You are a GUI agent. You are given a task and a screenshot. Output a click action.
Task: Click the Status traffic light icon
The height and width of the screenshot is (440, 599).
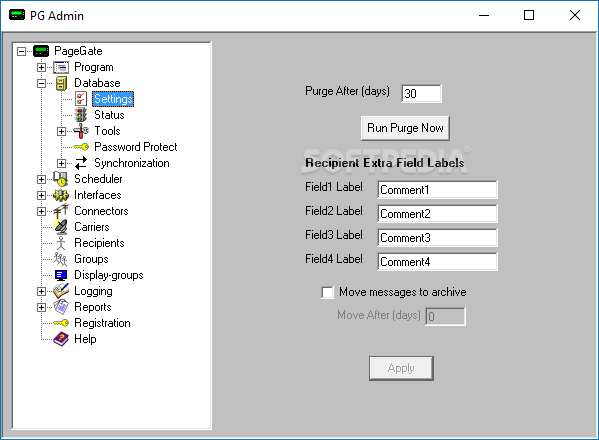coord(81,115)
